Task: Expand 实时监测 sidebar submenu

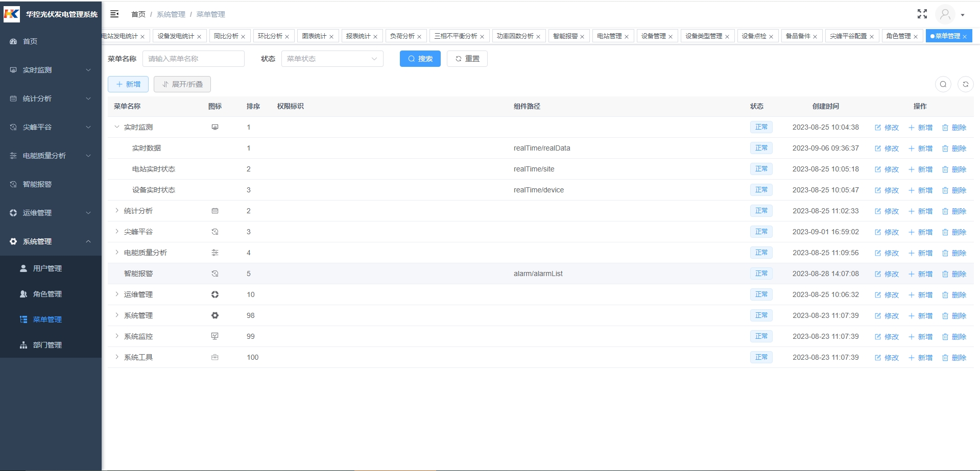Action: [x=51, y=70]
